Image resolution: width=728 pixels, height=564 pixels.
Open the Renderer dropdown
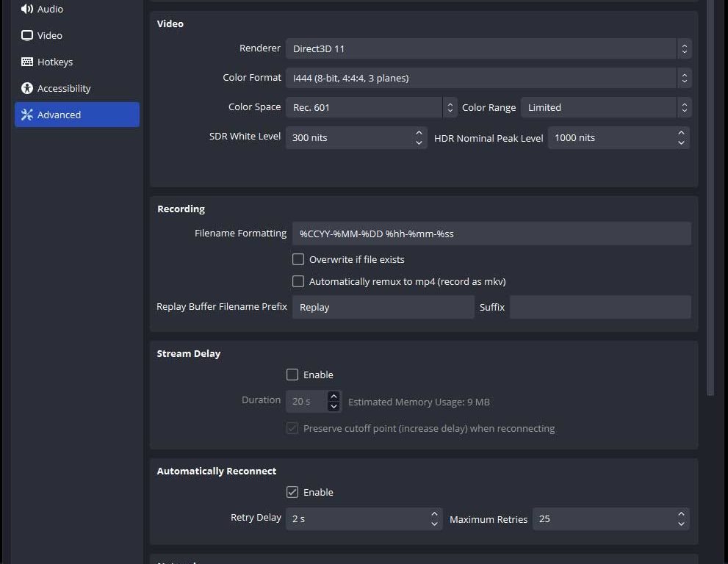[x=488, y=48]
